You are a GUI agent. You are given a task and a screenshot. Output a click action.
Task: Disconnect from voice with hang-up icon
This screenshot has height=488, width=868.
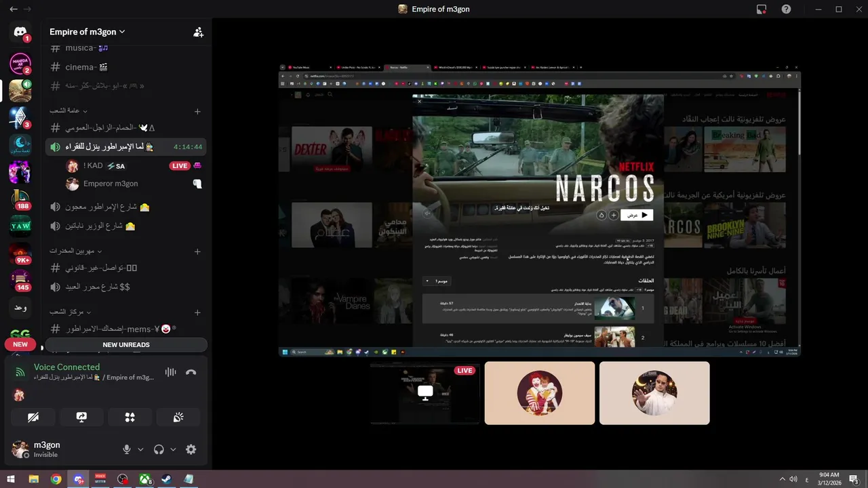191,372
